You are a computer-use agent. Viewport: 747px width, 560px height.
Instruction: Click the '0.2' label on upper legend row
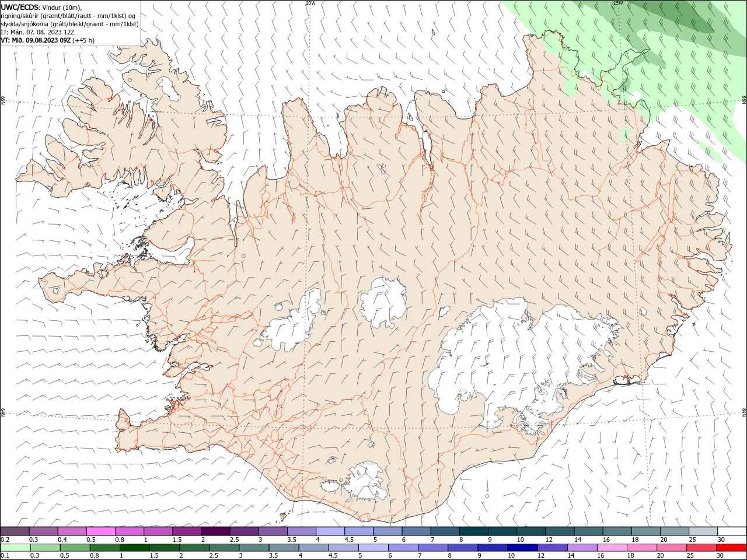(x=5, y=540)
